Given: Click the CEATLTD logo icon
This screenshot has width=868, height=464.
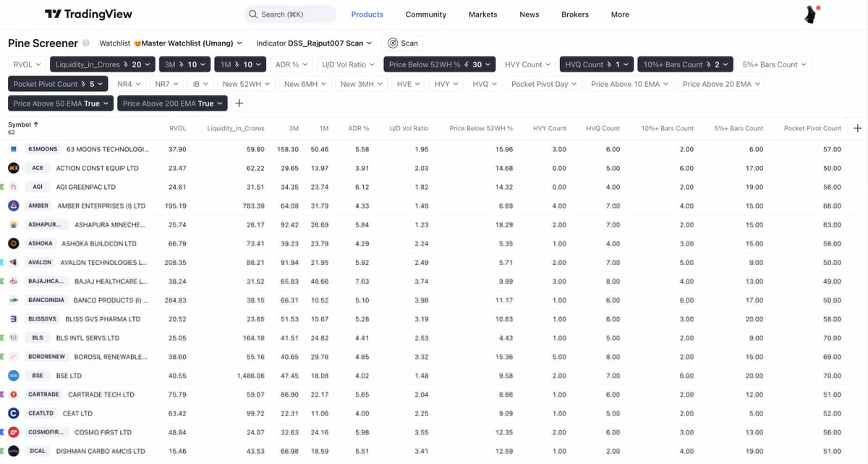Looking at the screenshot, I should (x=13, y=413).
